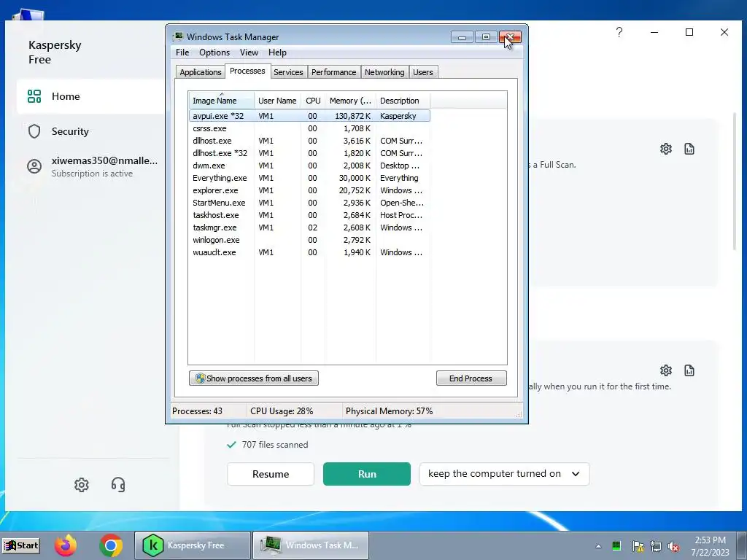
Task: Launch Firefox from the taskbar
Action: tap(65, 545)
